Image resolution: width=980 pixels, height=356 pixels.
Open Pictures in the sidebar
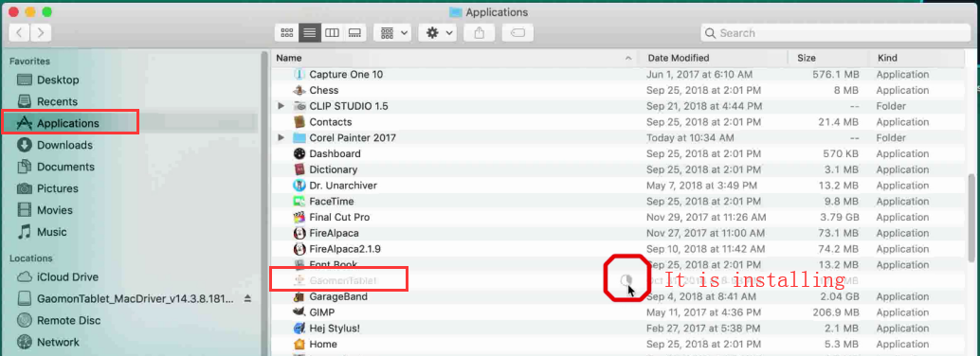pos(58,188)
